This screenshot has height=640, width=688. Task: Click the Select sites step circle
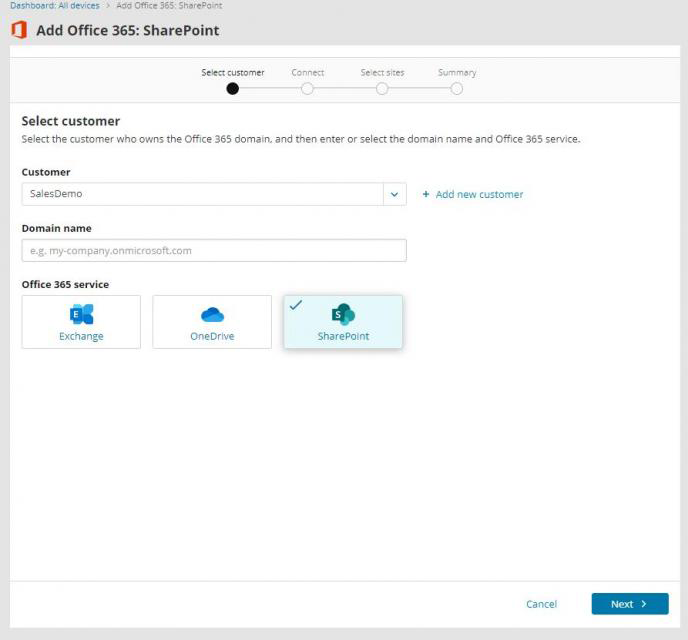click(x=382, y=88)
